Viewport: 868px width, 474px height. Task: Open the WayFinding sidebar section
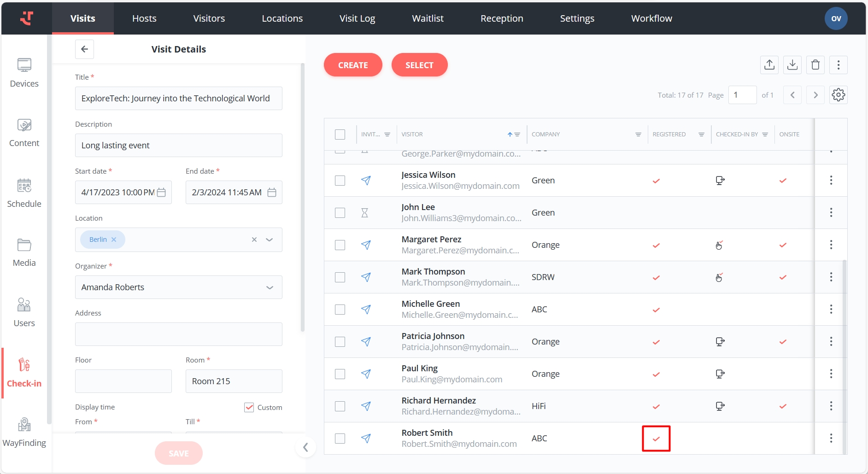coord(24,432)
